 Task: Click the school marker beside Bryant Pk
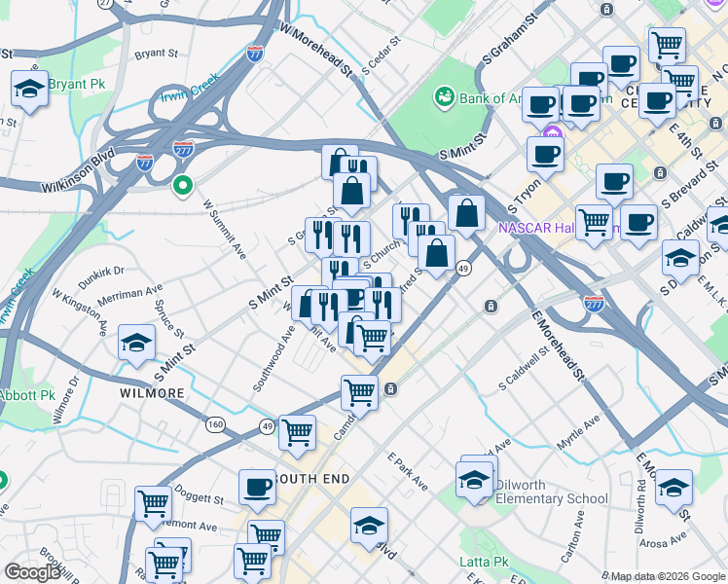click(x=30, y=90)
